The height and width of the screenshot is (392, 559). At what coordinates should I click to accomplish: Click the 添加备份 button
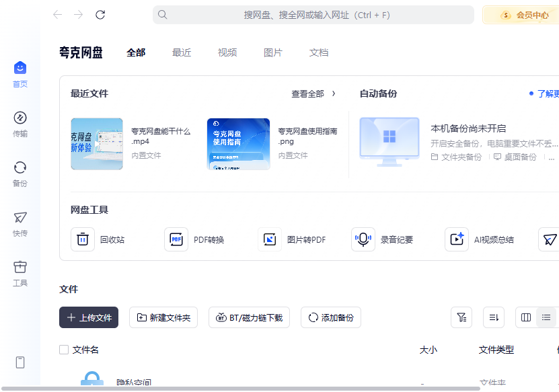(331, 317)
